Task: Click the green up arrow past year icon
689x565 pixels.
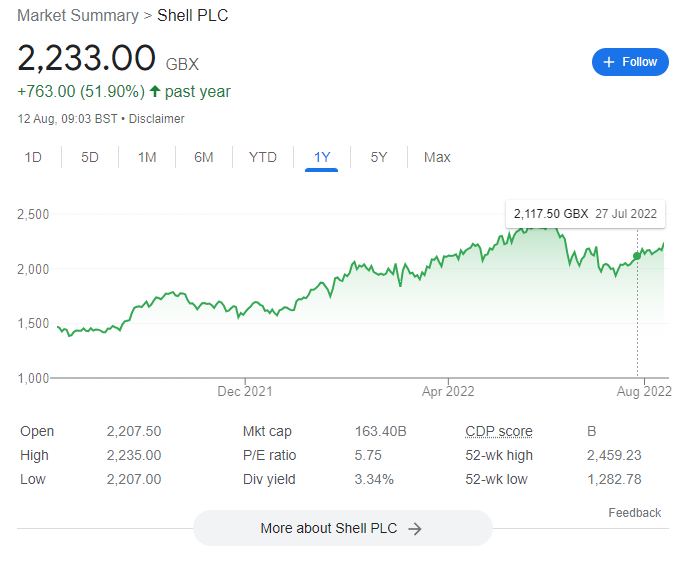Action: [x=155, y=91]
